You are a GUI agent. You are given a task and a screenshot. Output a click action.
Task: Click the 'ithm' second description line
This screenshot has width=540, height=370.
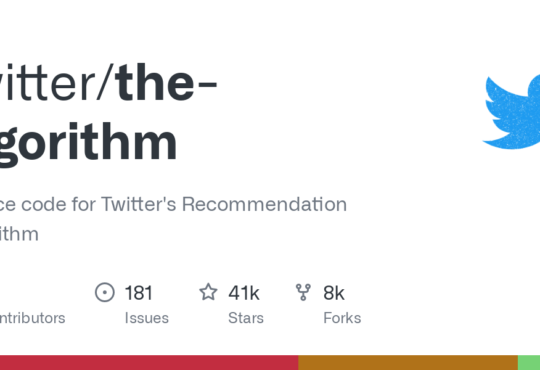[x=19, y=234]
